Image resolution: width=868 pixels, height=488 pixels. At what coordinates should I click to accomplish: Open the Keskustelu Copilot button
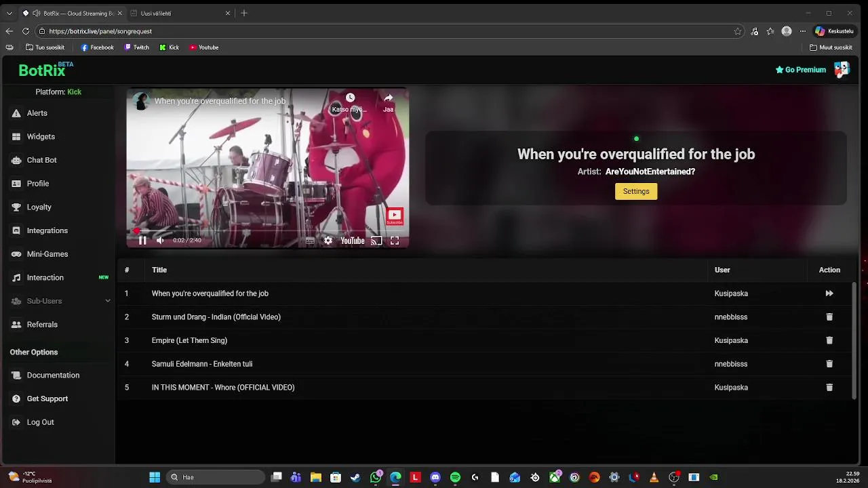pyautogui.click(x=835, y=31)
